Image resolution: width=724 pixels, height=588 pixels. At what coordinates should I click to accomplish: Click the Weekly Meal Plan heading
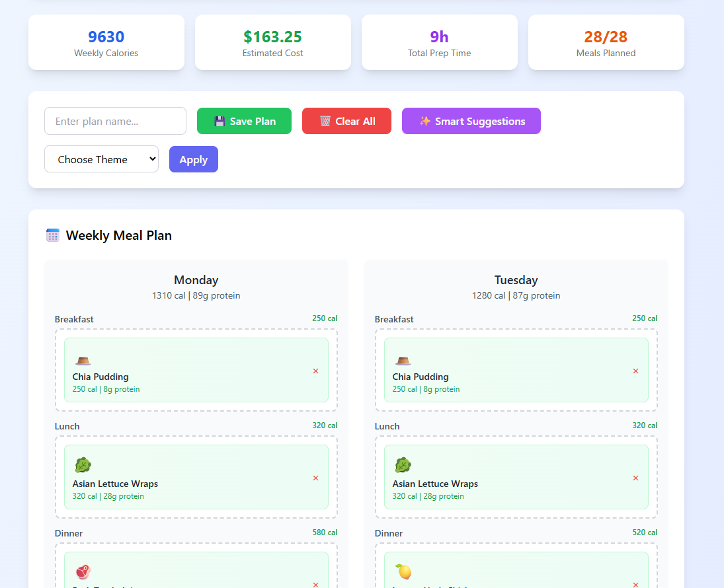[x=118, y=235]
